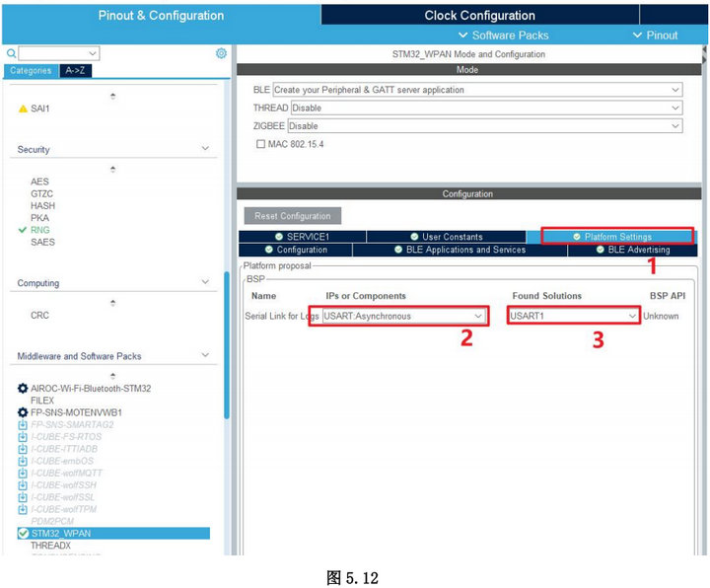Open the USART1 found solutions dropdown

point(573,316)
